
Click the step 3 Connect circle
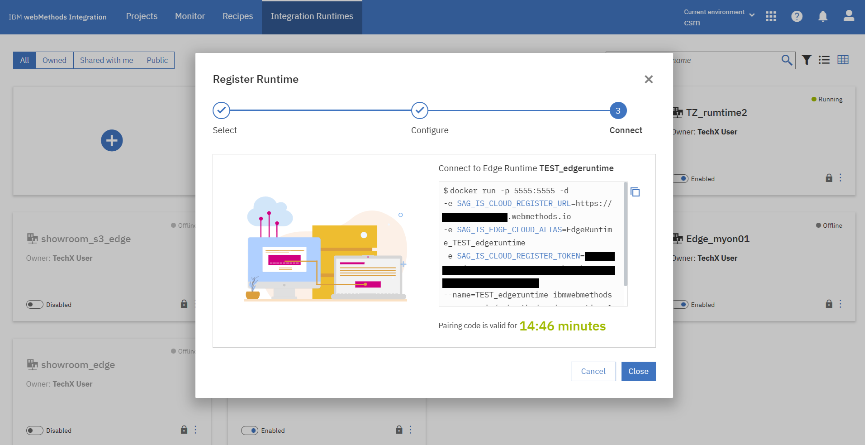point(618,110)
